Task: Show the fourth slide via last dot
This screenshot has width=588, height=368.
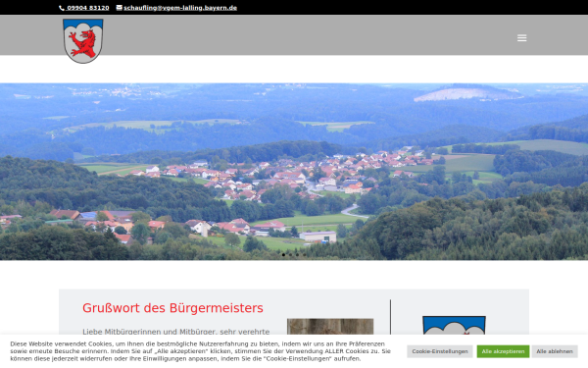Action: pos(305,254)
